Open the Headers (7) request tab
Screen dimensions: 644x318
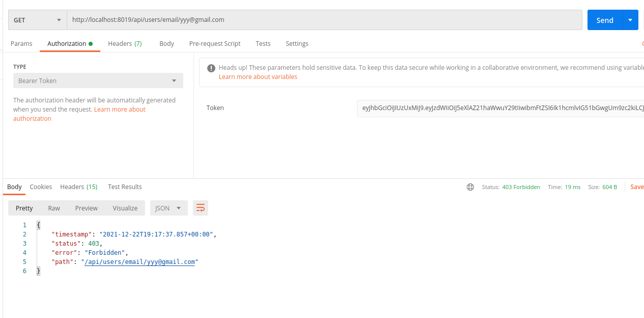tap(125, 44)
